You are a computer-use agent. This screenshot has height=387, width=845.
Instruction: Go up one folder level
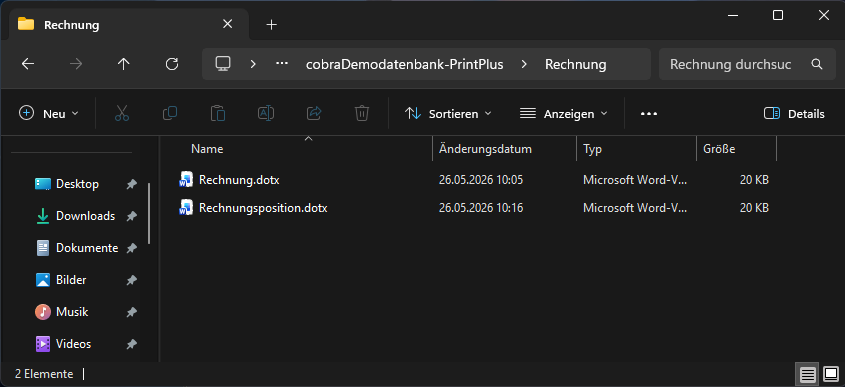point(123,64)
